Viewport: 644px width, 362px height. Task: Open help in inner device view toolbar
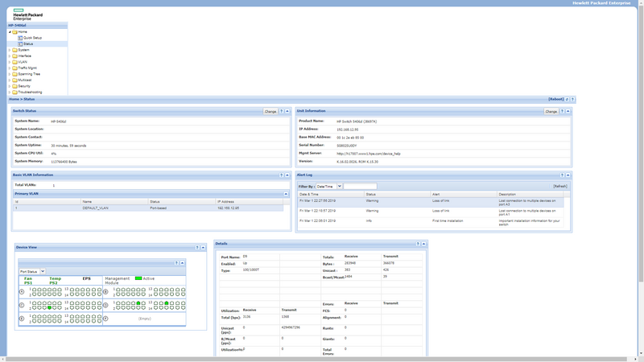[x=176, y=263]
